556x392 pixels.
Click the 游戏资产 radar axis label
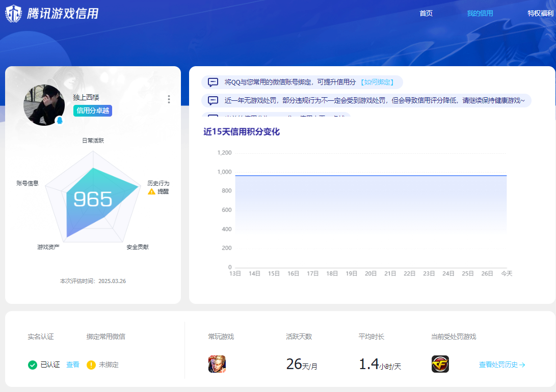48,247
